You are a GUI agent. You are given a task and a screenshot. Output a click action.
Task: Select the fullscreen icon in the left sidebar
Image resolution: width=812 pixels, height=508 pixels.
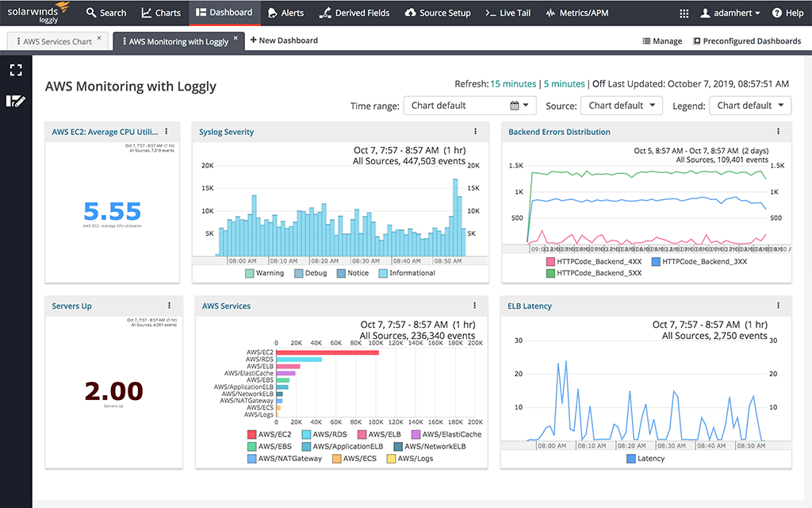pos(16,70)
